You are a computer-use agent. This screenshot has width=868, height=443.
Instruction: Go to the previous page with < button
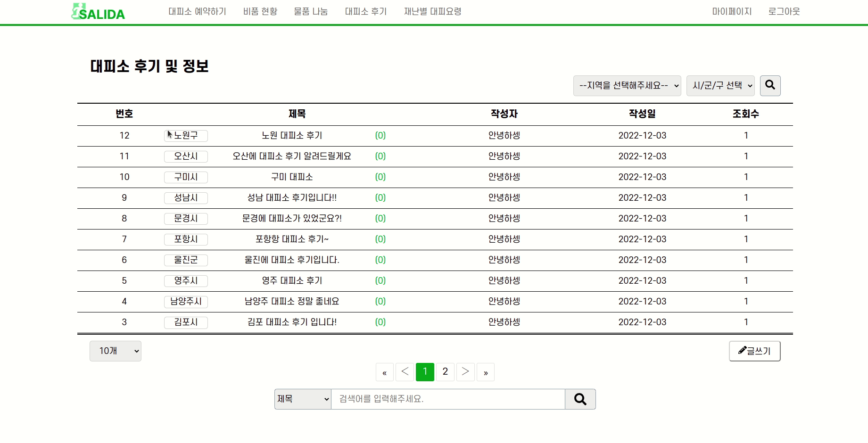[x=405, y=372]
